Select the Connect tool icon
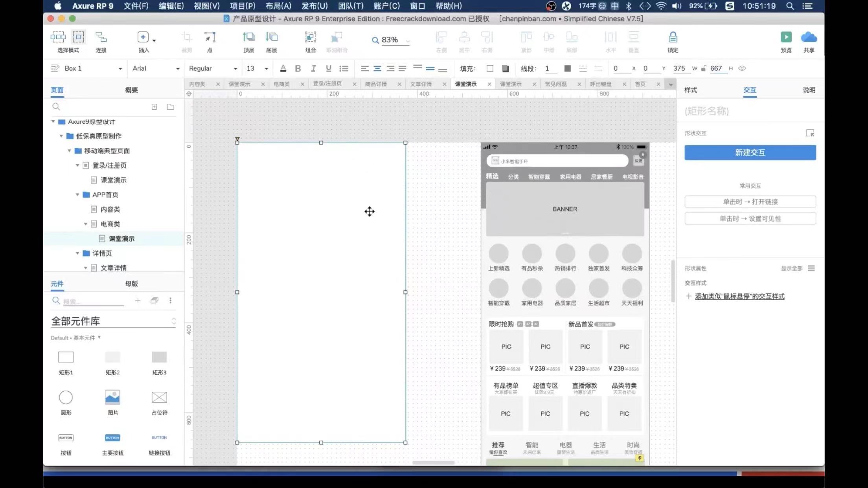The image size is (868, 488). (x=101, y=37)
